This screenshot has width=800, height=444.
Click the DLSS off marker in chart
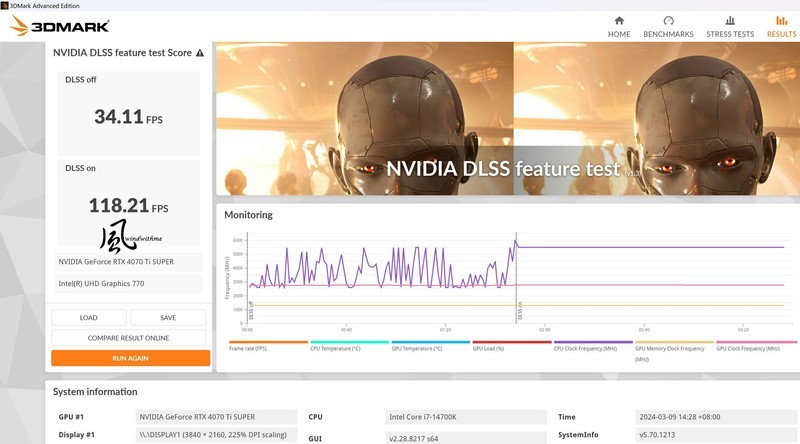pos(251,311)
